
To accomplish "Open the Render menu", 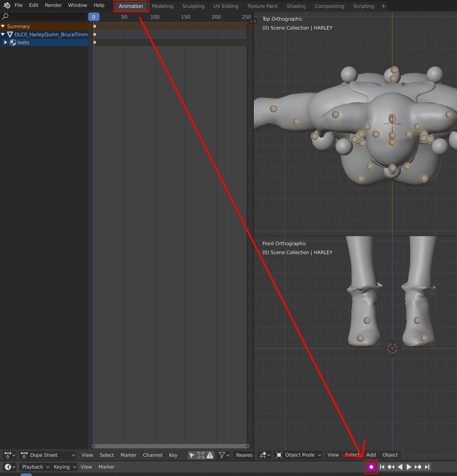I will [53, 5].
